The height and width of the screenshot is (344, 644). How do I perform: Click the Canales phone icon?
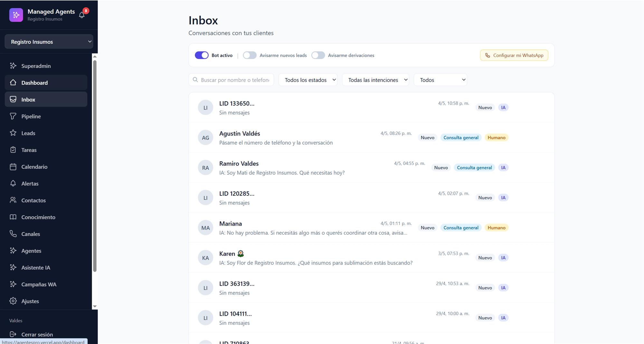coord(13,234)
